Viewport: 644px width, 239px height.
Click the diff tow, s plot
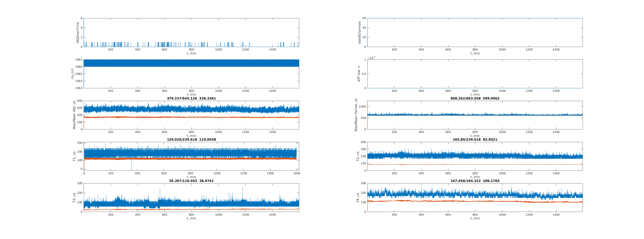(475, 74)
